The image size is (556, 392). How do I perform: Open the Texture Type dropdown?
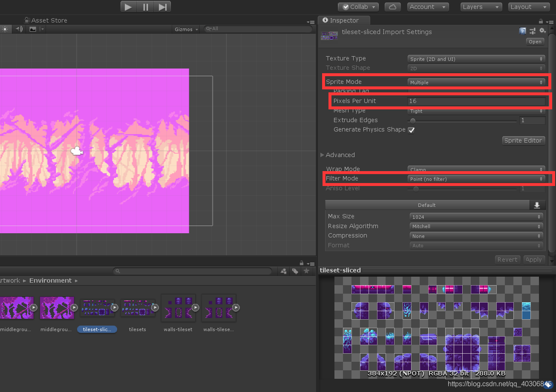click(x=476, y=59)
